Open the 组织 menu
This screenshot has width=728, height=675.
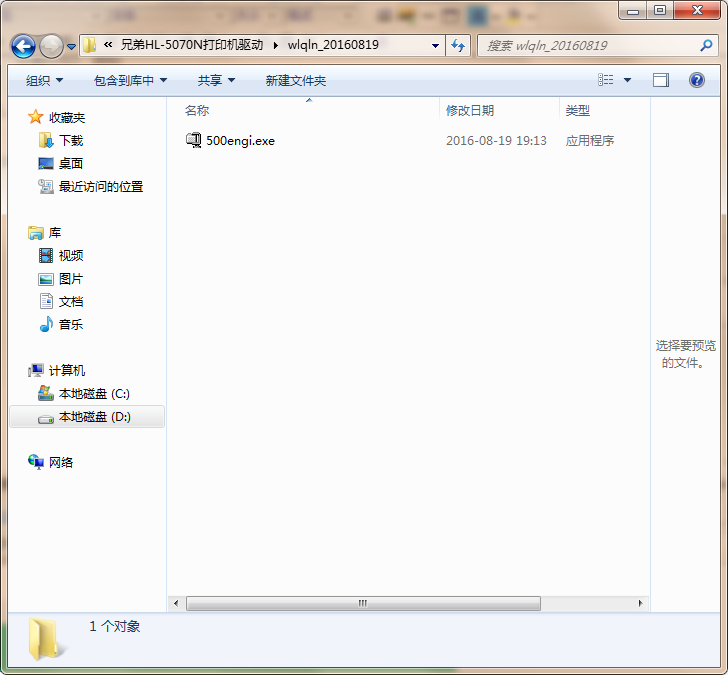point(44,81)
